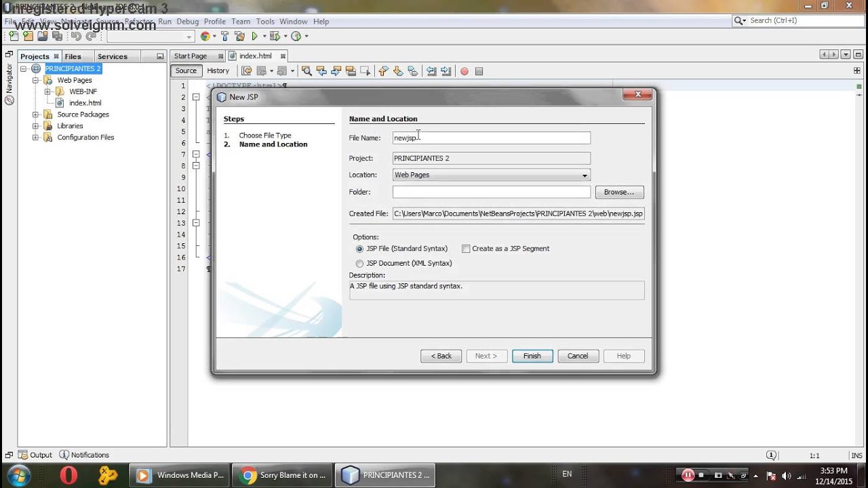The height and width of the screenshot is (488, 868).
Task: Click the Save All toolbar icon
Action: [x=56, y=36]
